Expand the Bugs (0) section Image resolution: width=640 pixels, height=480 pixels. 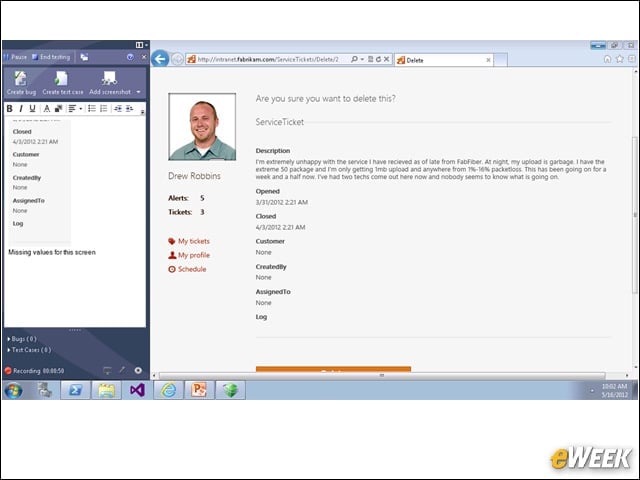pyautogui.click(x=22, y=339)
